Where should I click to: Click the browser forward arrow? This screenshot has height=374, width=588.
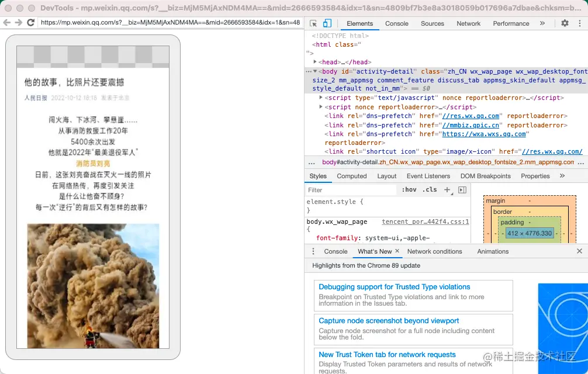point(18,22)
